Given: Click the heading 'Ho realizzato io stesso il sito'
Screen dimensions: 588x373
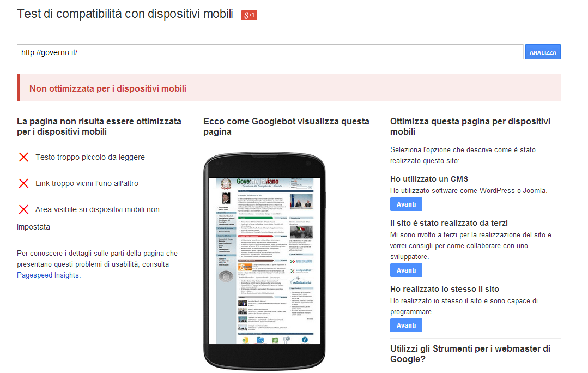Looking at the screenshot, I should pyautogui.click(x=444, y=290).
